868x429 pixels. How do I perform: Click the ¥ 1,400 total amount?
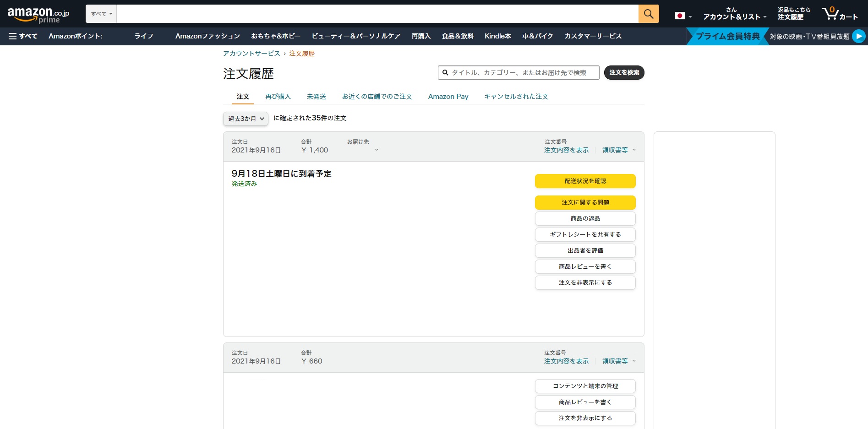click(x=315, y=150)
